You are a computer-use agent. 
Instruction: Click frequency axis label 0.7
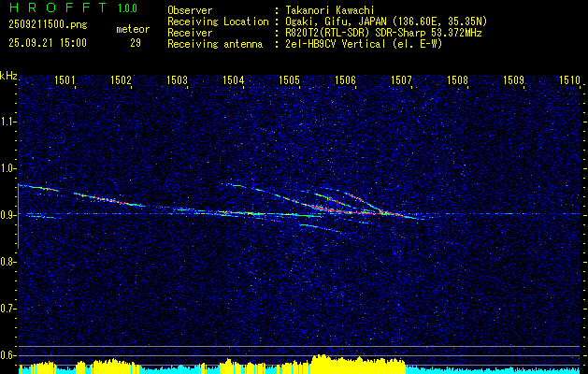tap(7, 309)
